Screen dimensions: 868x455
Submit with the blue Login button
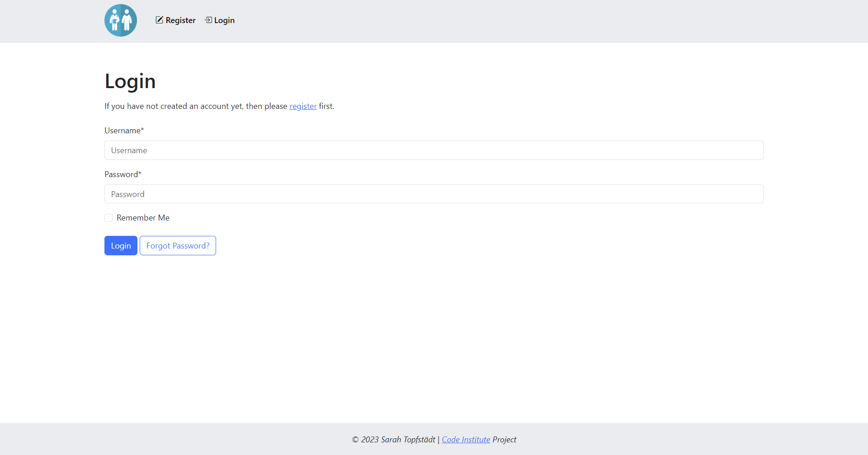[x=121, y=245]
